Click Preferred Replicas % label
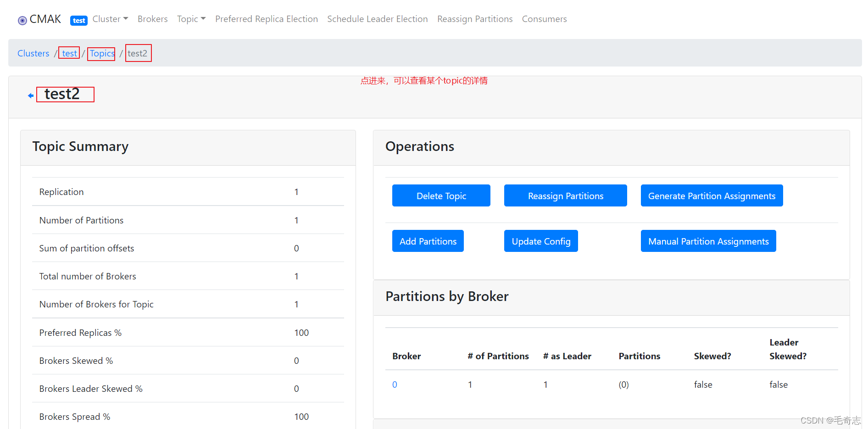868x429 pixels. (x=80, y=333)
